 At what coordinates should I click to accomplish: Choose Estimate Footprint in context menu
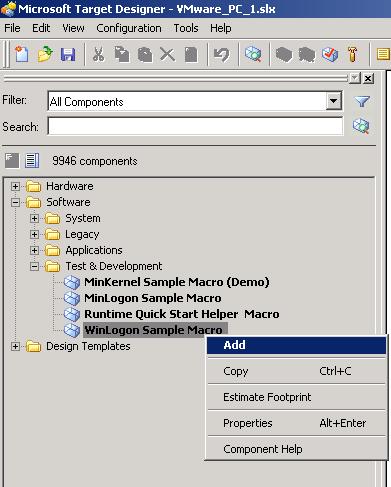point(296,397)
